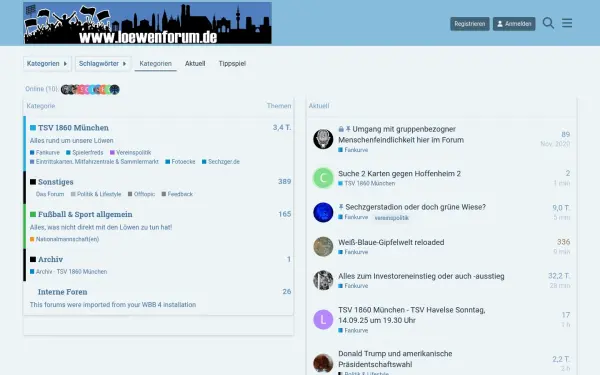The width and height of the screenshot is (600, 375).
Task: Open blue avatar of Sechzgerstadion topic
Action: (x=323, y=212)
